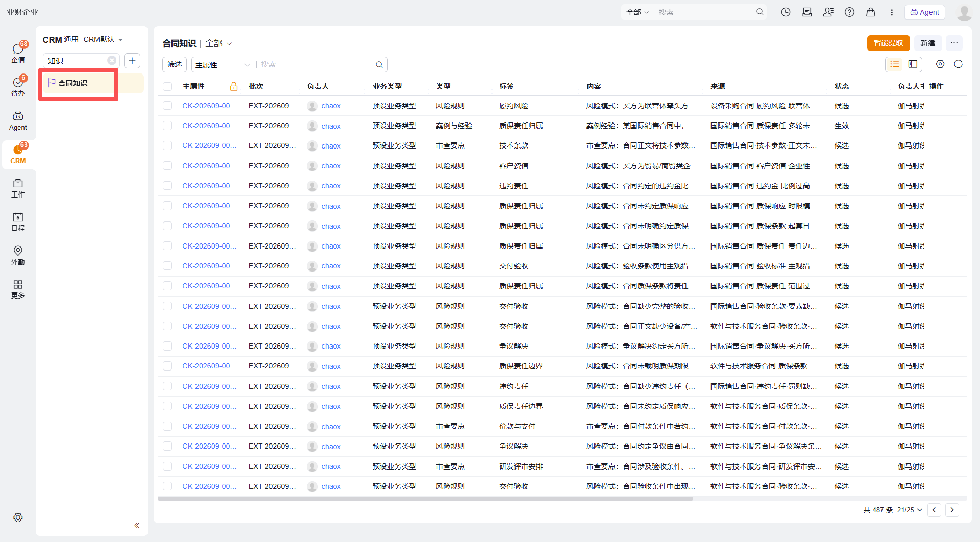Open the 日程 calendar sidebar icon

[18, 222]
